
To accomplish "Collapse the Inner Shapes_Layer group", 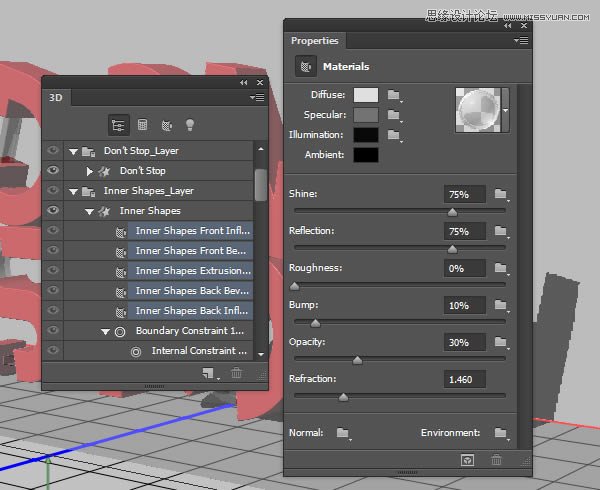I will pyautogui.click(x=73, y=192).
